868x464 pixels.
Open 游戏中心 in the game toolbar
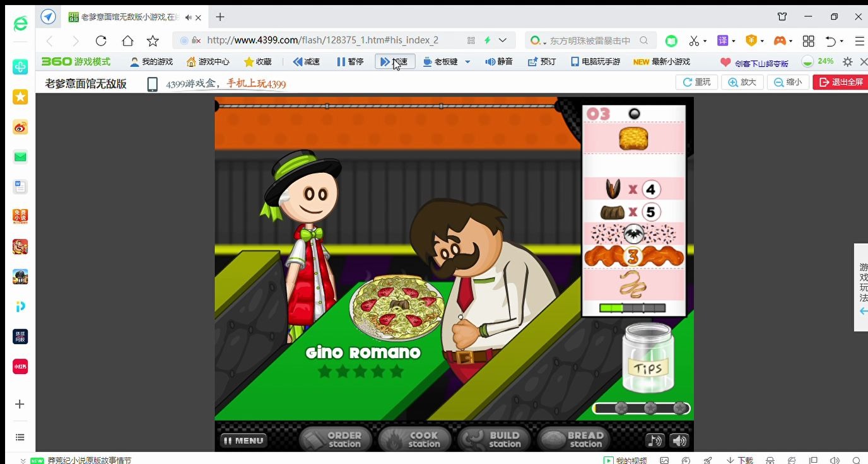pos(208,62)
